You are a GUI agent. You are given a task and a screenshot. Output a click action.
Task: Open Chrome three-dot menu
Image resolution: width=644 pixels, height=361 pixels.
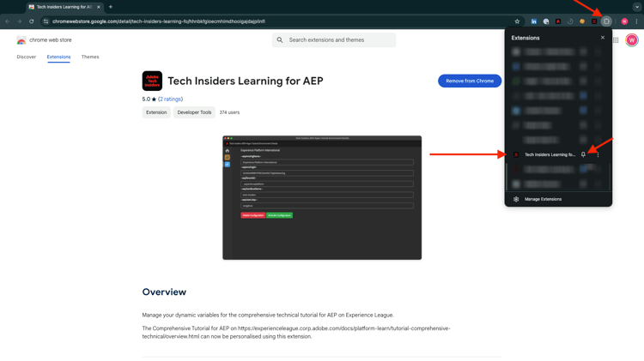point(636,21)
